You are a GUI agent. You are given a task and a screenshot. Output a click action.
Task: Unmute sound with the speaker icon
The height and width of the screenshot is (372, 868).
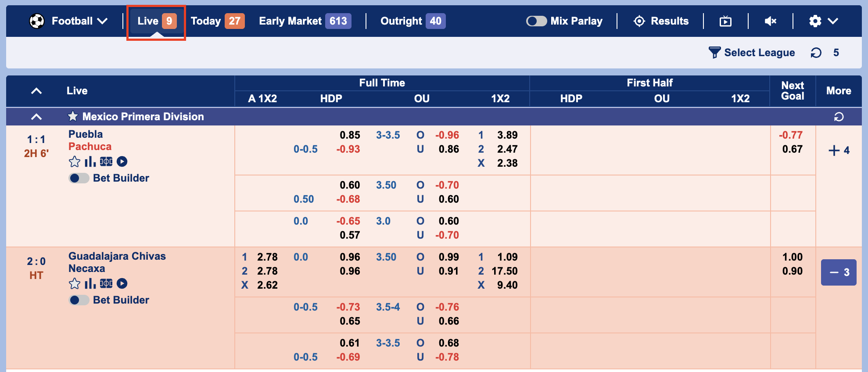tap(770, 21)
